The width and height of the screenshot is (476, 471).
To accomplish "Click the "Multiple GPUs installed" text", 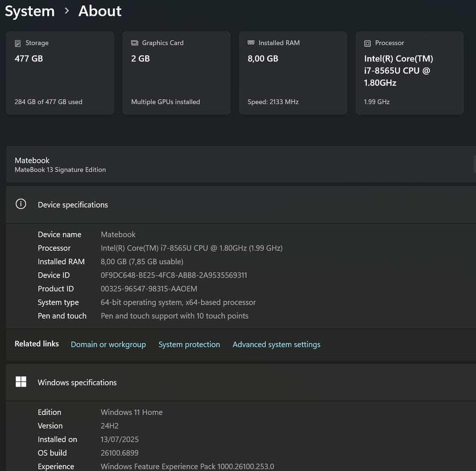I will (165, 102).
